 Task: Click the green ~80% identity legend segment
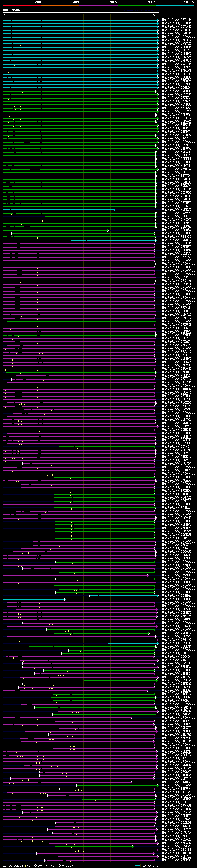136,6
